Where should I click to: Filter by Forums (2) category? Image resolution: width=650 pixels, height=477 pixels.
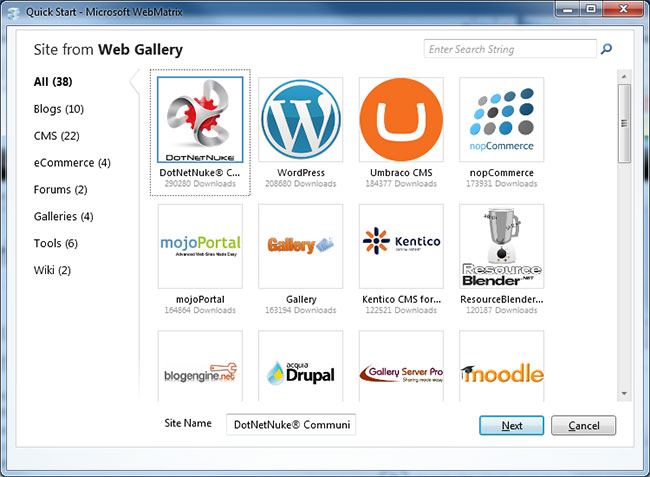(x=61, y=190)
